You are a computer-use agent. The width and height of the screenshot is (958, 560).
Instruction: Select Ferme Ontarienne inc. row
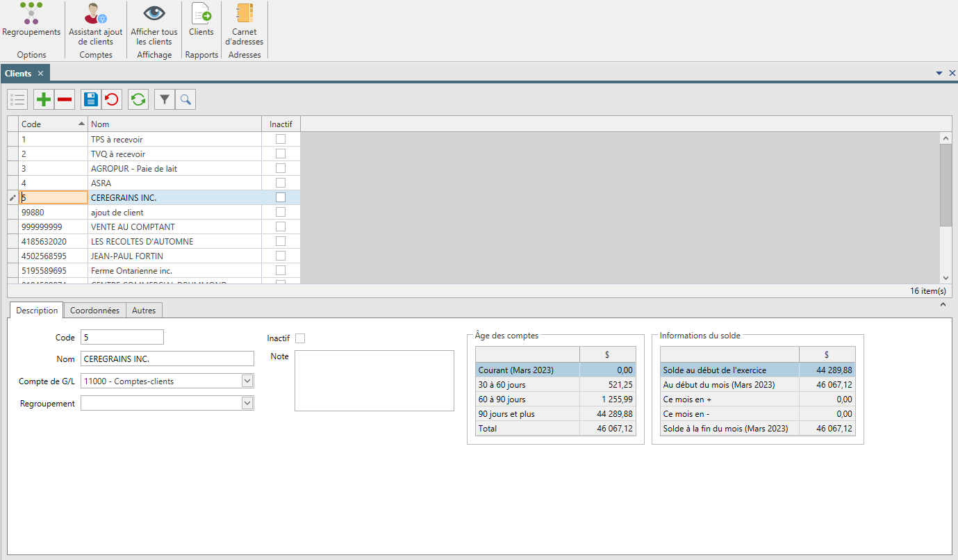154,270
